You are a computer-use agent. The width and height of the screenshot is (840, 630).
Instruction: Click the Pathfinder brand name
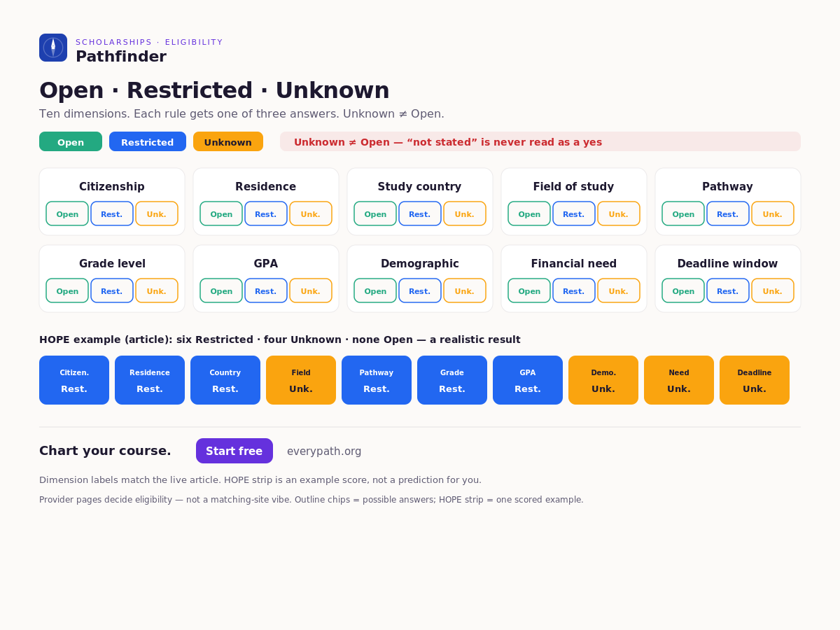pyautogui.click(x=121, y=57)
